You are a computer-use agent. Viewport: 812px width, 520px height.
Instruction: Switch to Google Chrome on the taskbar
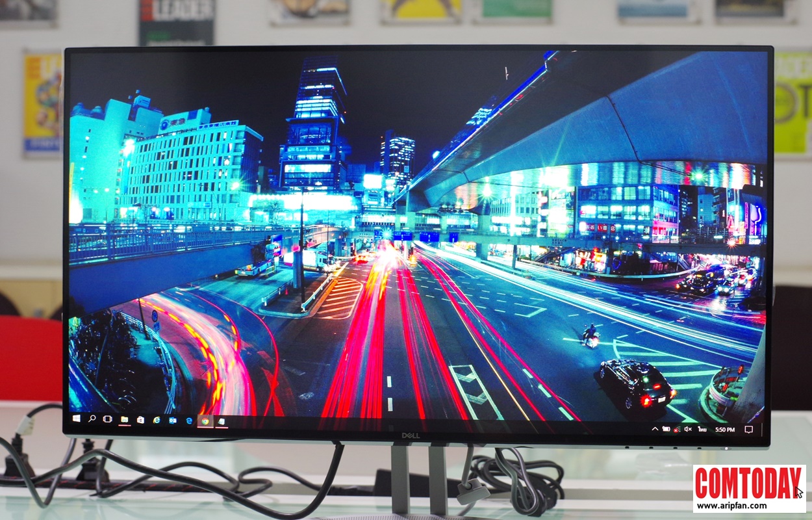[205, 421]
